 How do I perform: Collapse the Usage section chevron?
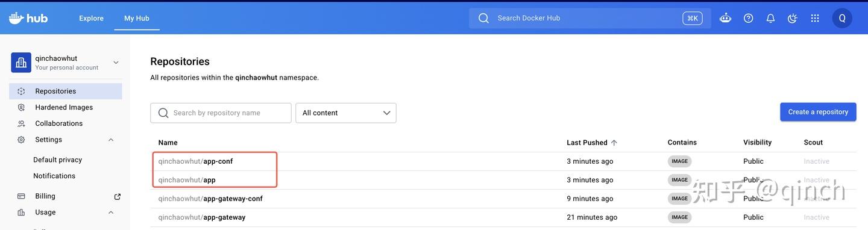tap(111, 213)
